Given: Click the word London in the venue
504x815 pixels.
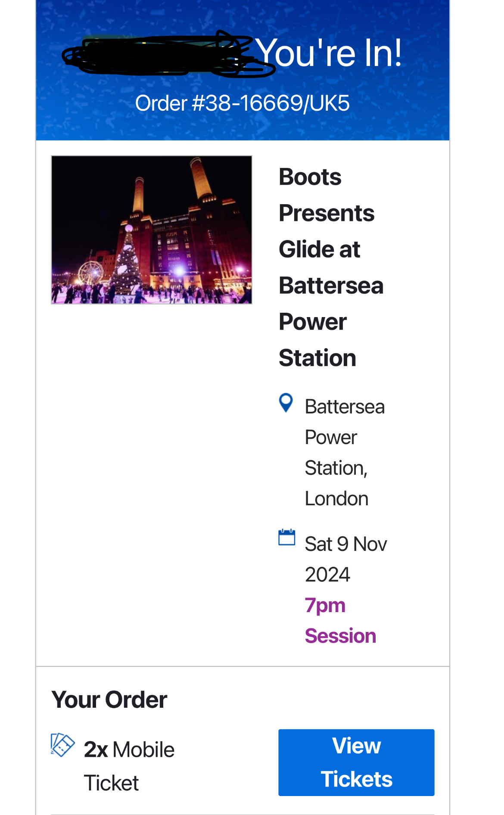Looking at the screenshot, I should point(336,499).
